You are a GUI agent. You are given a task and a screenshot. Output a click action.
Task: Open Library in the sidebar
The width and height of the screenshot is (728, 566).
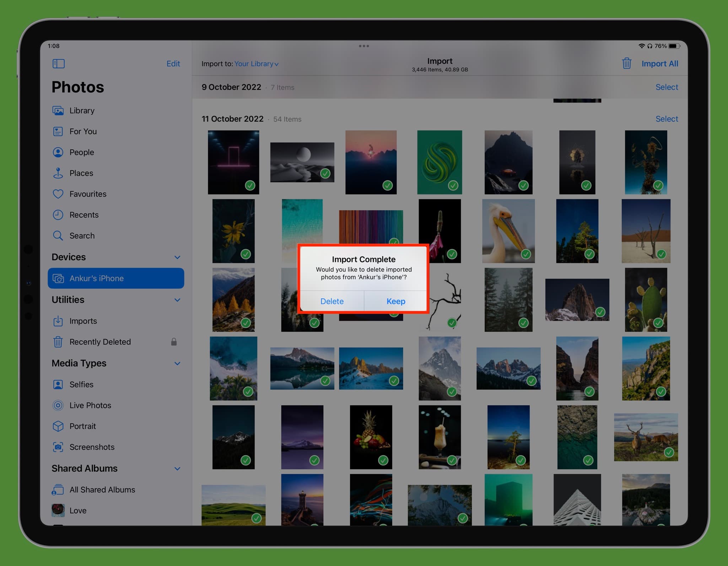[116, 111]
